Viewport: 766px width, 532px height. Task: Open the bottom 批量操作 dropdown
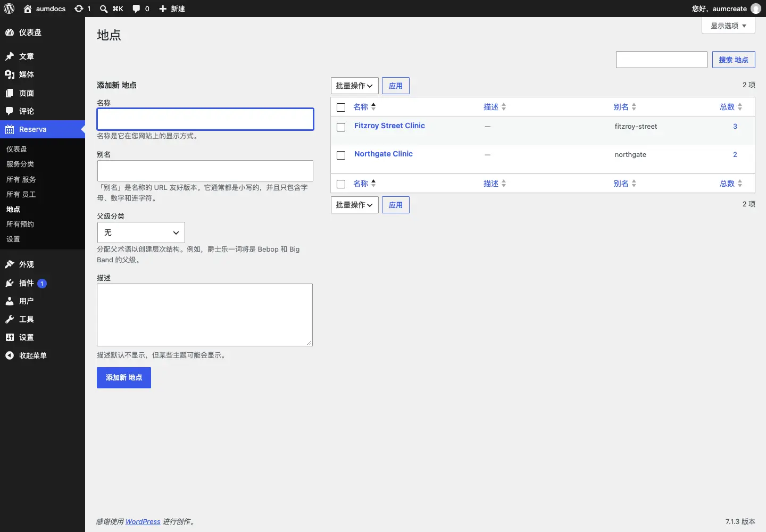(355, 205)
